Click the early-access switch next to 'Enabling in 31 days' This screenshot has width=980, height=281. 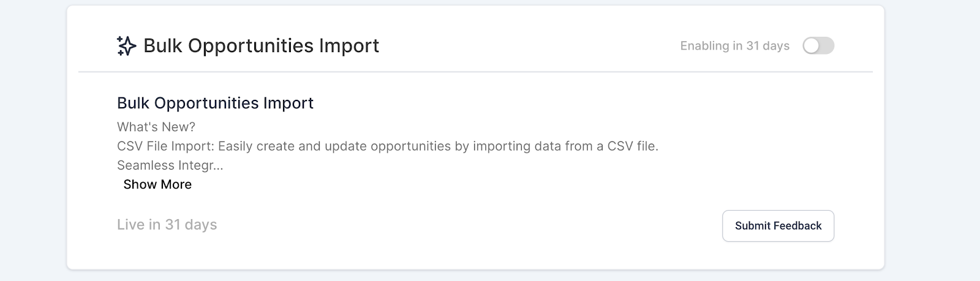tap(818, 46)
